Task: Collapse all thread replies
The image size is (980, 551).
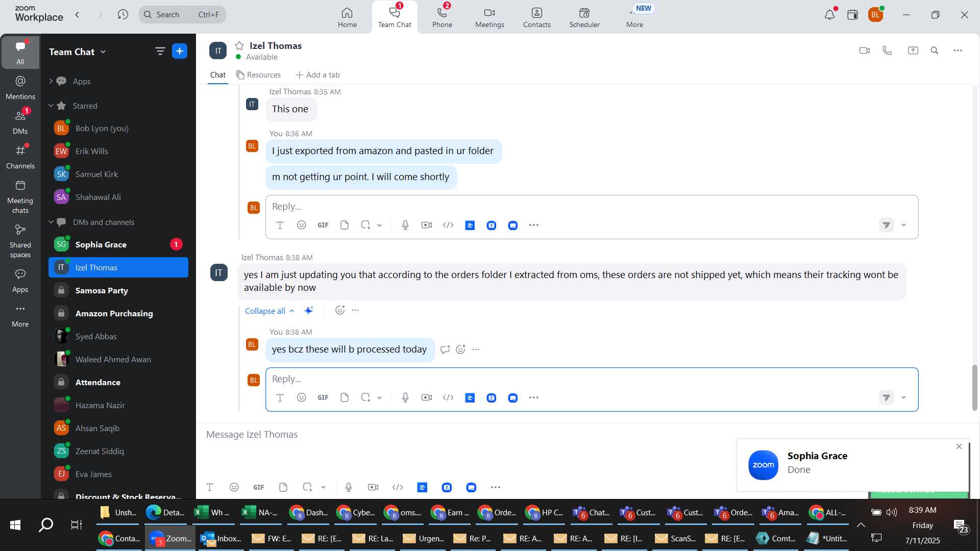Action: click(x=269, y=311)
